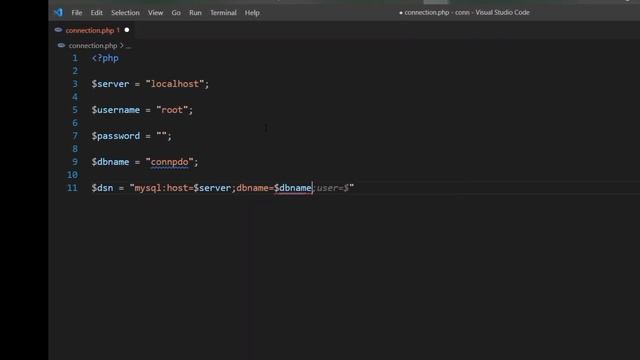Viewport: 640px width, 360px height.
Task: Click mysql:host= in the dsn string
Action: pos(164,188)
